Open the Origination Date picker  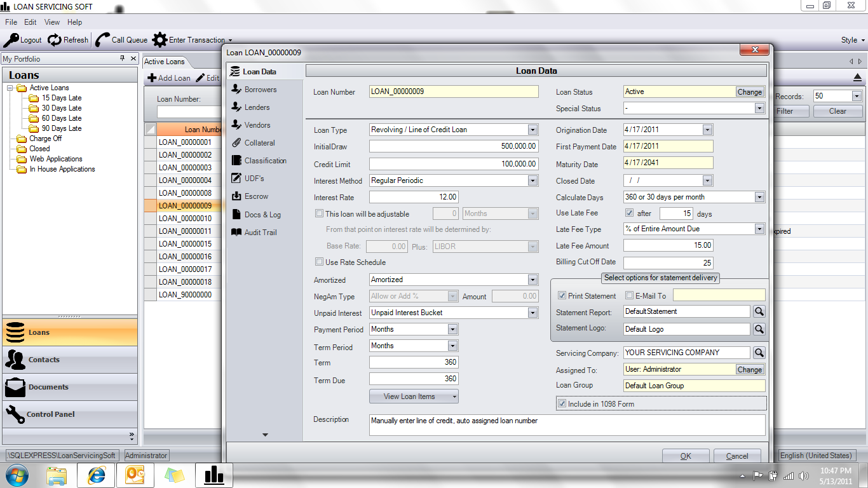click(x=707, y=130)
